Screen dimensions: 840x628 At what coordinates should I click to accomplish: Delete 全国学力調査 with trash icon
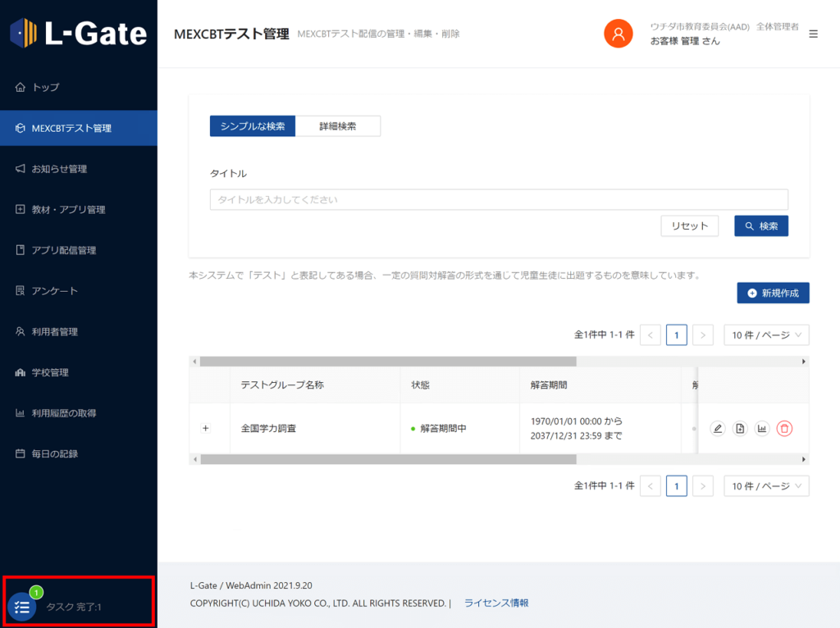(x=784, y=428)
